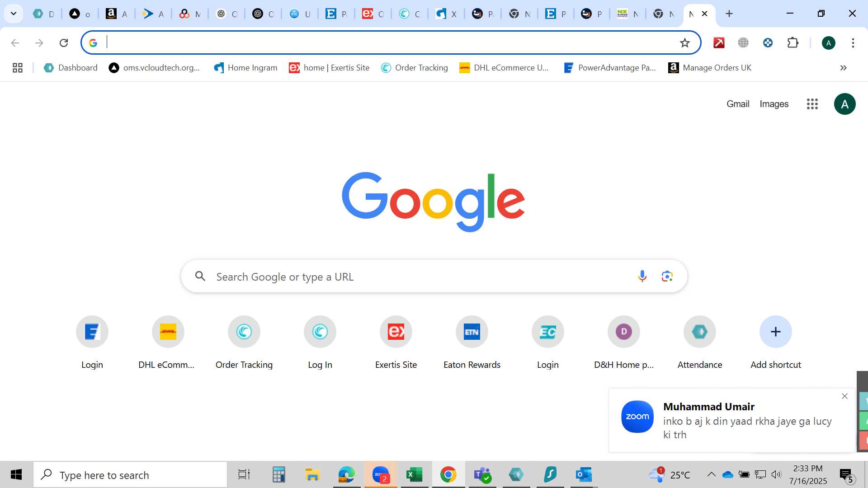Open the gray globe extension icon
This screenshot has width=868, height=488.
(743, 43)
